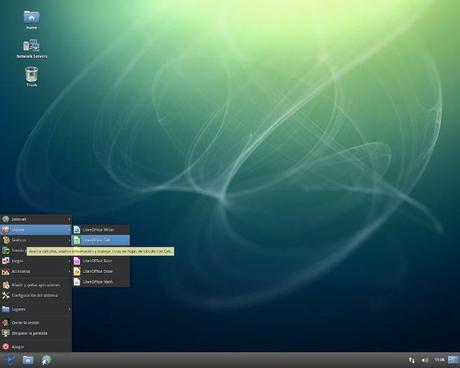The width and height of the screenshot is (460, 368).
Task: Open Configuración del sistema
Action: pos(36,295)
